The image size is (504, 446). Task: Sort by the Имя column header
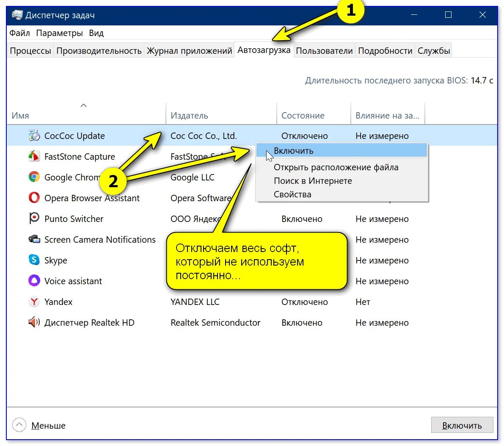point(86,114)
